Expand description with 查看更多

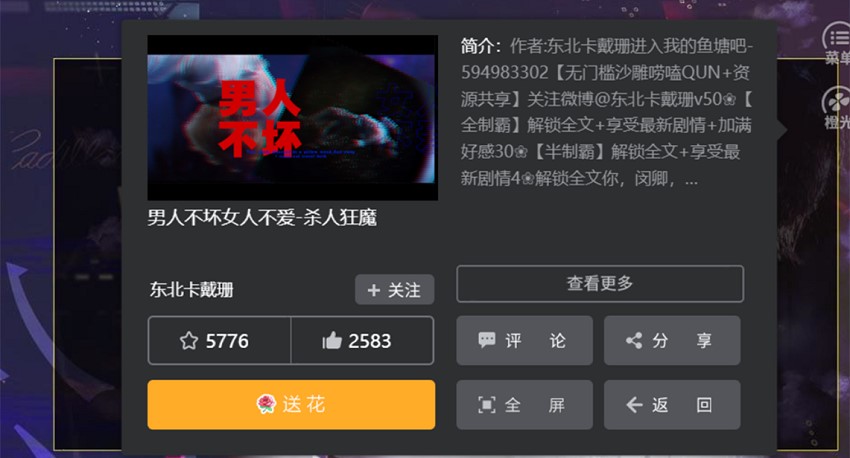pyautogui.click(x=600, y=283)
